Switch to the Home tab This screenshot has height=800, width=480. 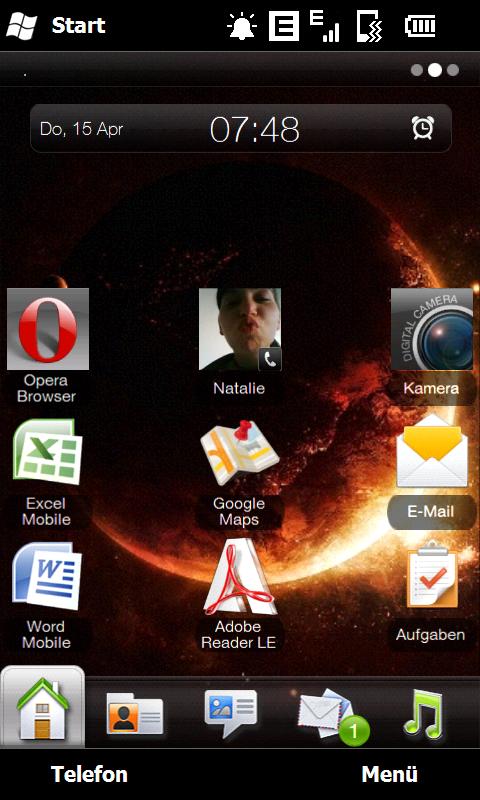[x=43, y=707]
